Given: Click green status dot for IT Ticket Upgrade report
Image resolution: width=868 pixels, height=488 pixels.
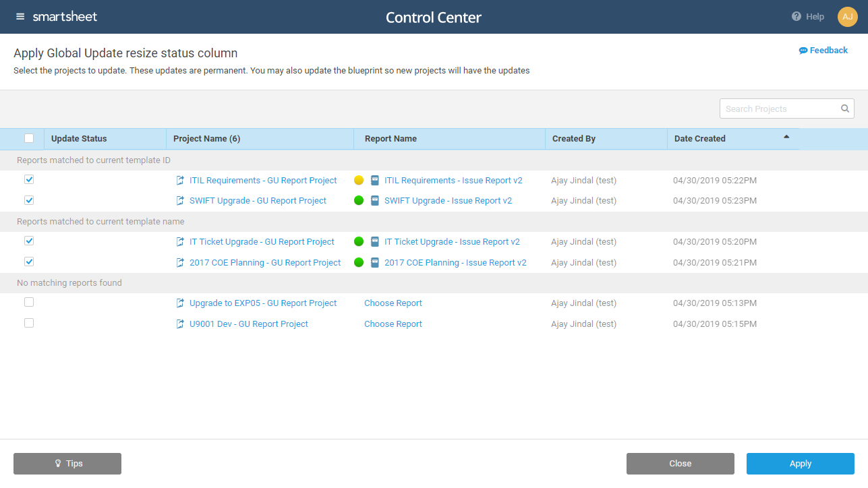Looking at the screenshot, I should 359,241.
